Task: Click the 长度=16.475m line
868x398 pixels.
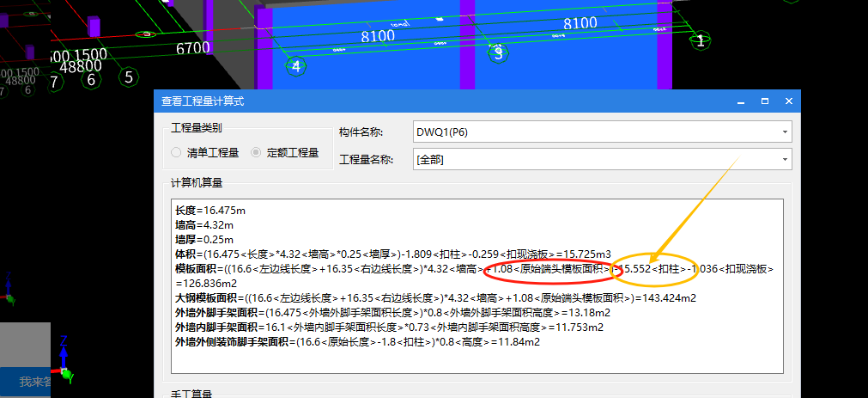Action: (x=210, y=211)
